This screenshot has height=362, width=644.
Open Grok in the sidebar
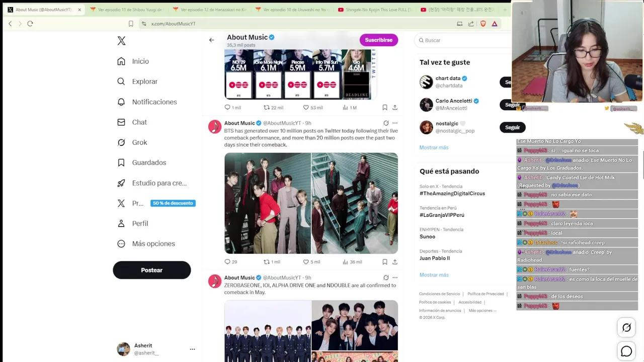coord(132,142)
